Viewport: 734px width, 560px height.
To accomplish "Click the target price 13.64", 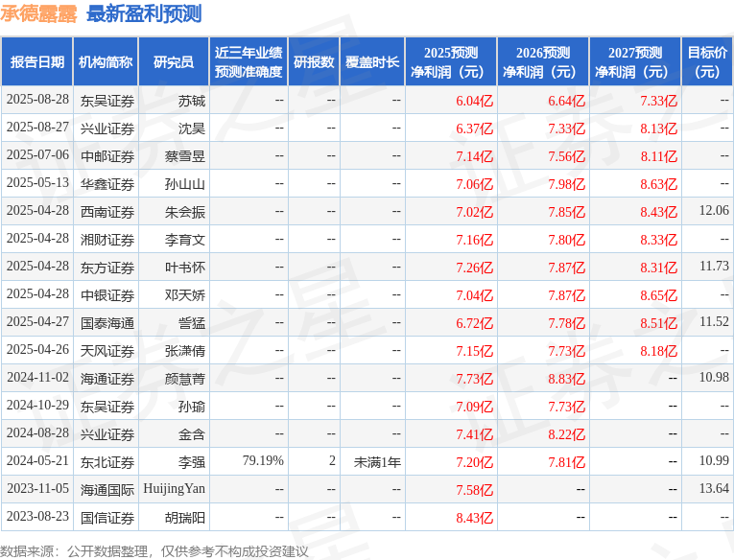I will (714, 488).
